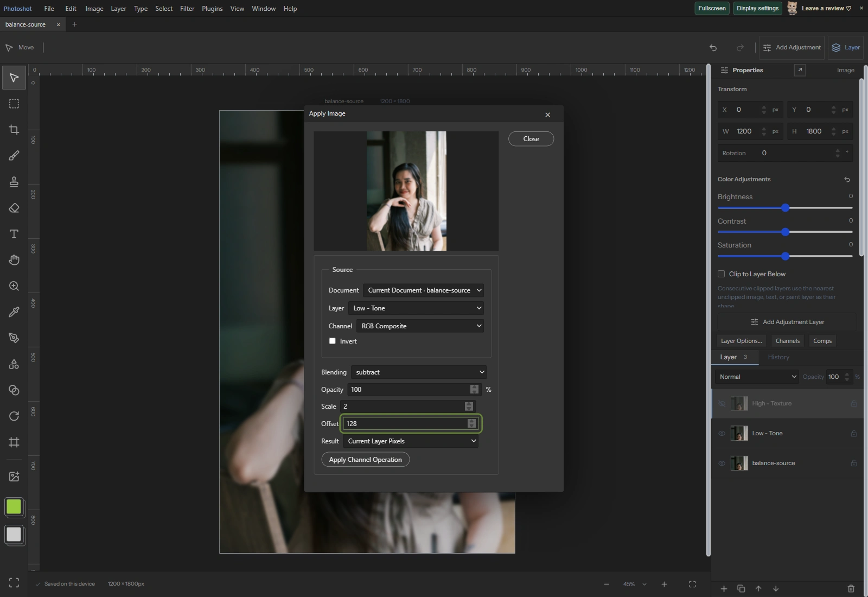Select the Shapes tool
Image resolution: width=868 pixels, height=597 pixels.
(14, 364)
